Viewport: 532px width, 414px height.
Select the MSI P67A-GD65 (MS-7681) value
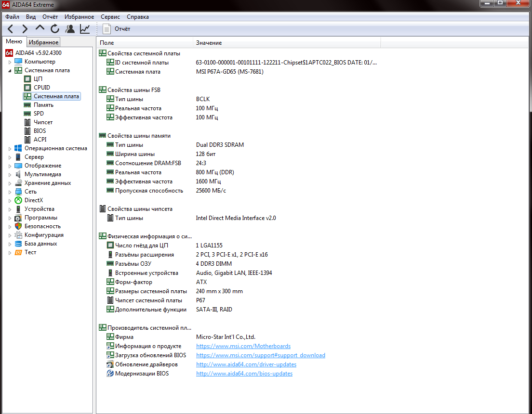[230, 72]
